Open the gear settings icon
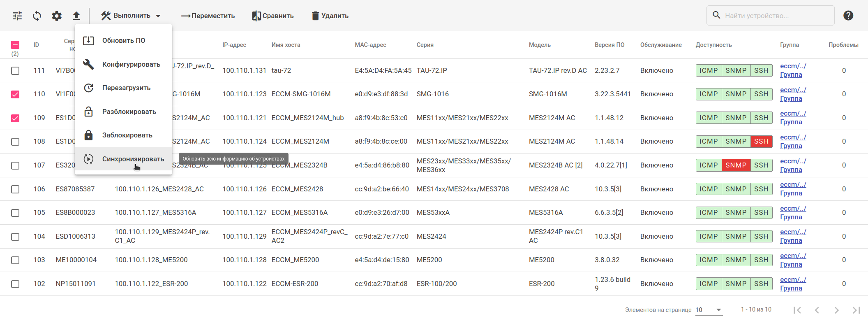868x321 pixels. (57, 16)
